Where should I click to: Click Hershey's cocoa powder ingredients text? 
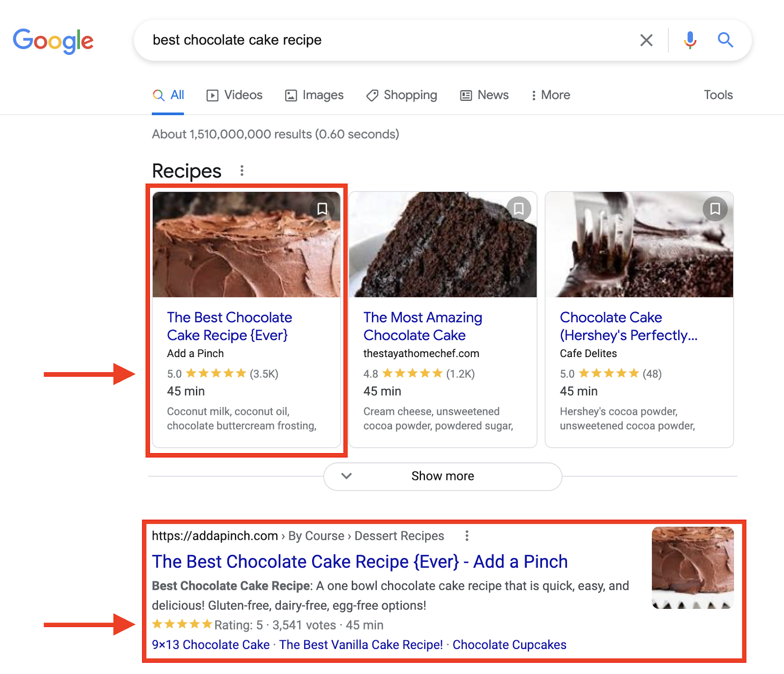pyautogui.click(x=628, y=418)
